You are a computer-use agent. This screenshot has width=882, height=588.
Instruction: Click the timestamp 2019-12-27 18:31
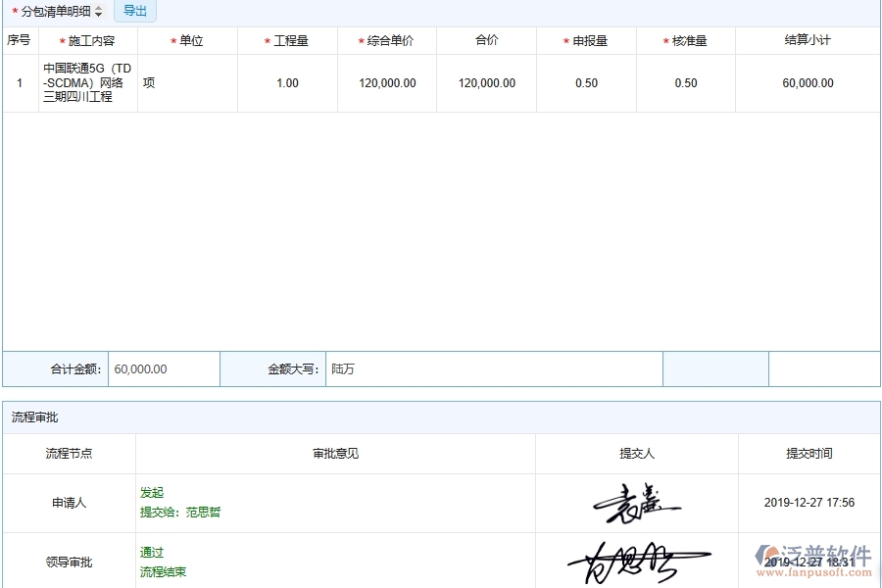coord(808,563)
